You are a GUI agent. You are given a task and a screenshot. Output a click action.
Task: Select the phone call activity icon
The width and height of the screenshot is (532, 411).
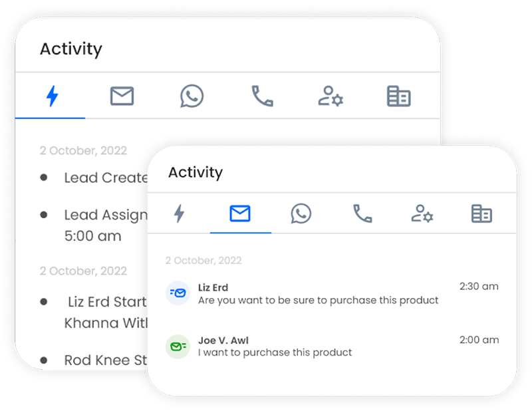click(261, 96)
